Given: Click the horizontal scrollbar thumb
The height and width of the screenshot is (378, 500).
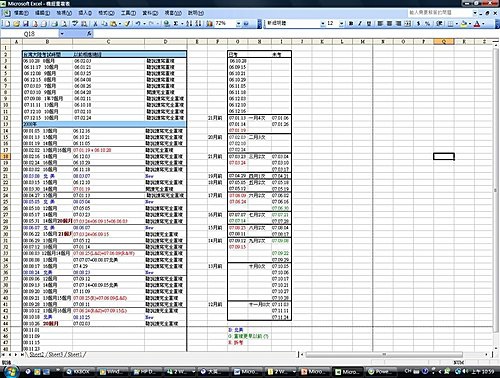Looking at the screenshot, I should (x=384, y=354).
